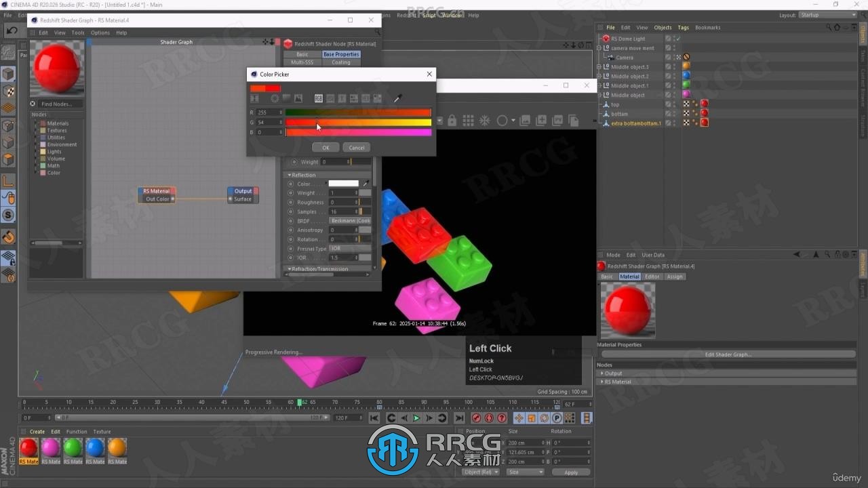Toggle the position keyframe (move) icon
Screen dimensions: 868x488
(x=519, y=418)
